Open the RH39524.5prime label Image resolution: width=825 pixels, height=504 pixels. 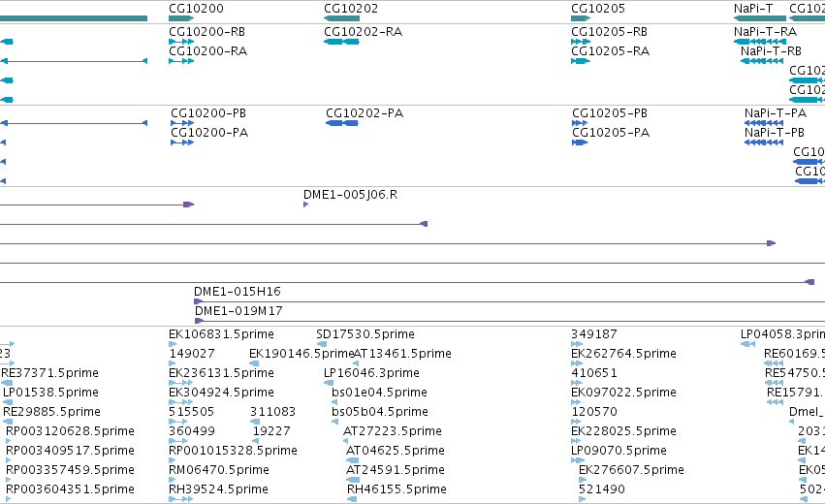pyautogui.click(x=218, y=489)
